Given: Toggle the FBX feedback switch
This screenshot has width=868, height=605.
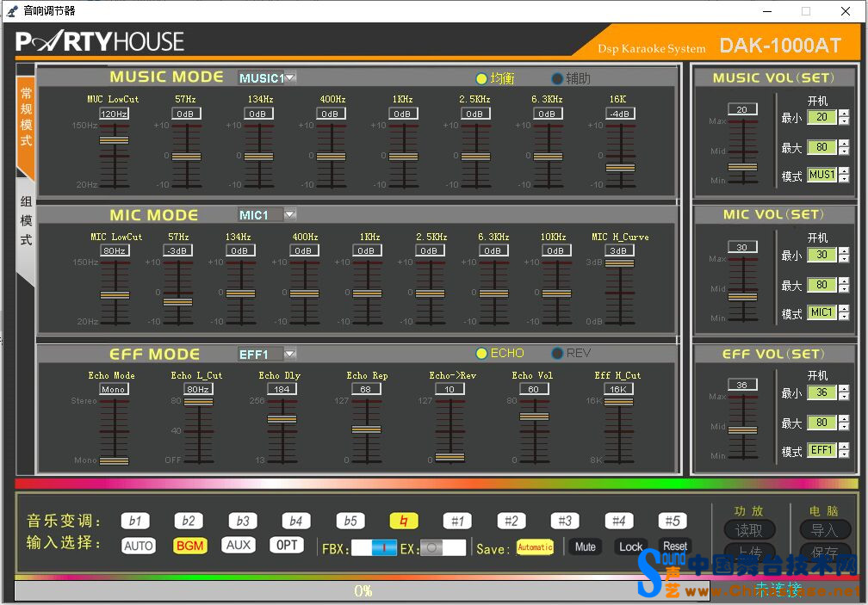Looking at the screenshot, I should (374, 548).
